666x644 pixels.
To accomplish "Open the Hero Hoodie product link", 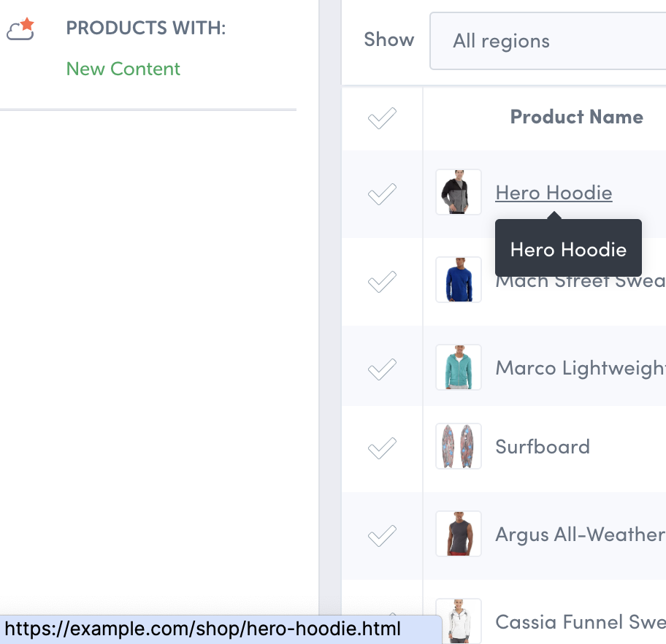I will [x=554, y=193].
